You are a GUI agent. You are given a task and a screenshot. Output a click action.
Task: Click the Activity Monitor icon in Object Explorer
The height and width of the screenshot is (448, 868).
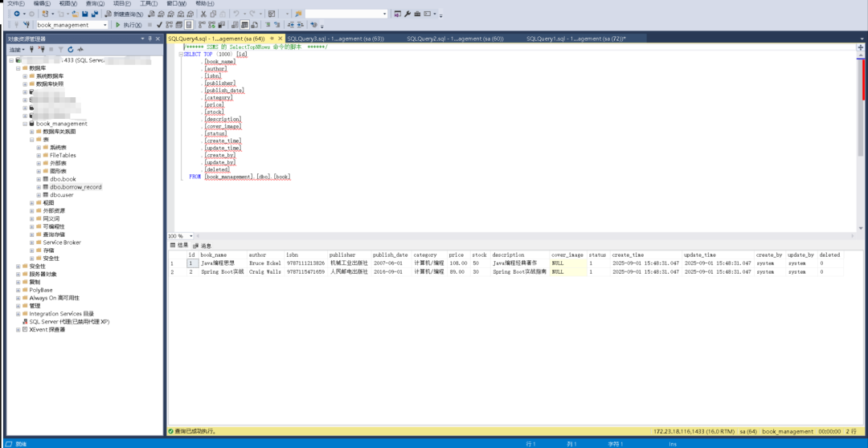[x=80, y=49]
